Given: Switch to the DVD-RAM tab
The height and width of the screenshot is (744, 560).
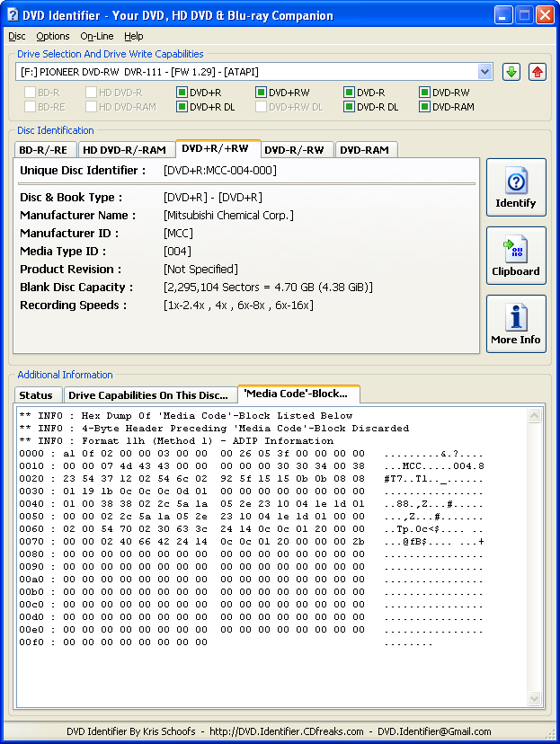Looking at the screenshot, I should [366, 150].
